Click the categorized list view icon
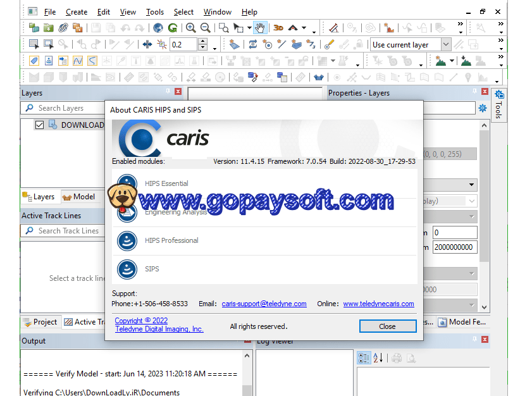532x396 pixels. click(x=364, y=357)
